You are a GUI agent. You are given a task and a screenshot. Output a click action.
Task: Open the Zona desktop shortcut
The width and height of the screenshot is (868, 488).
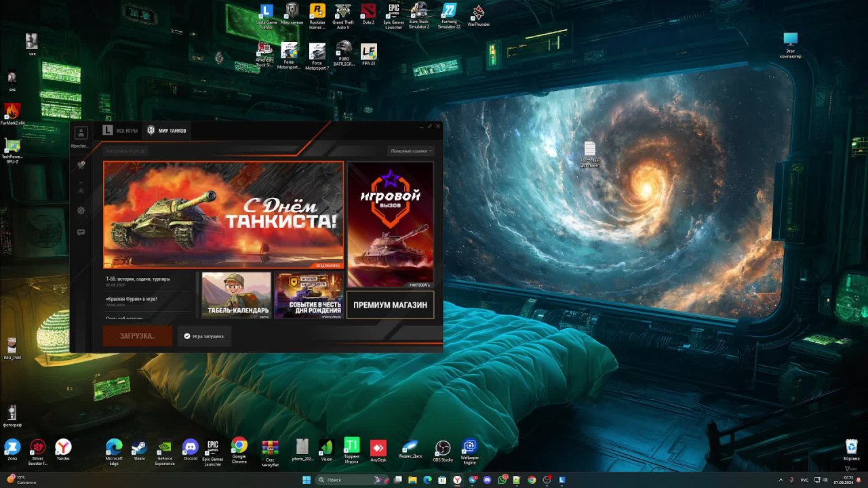click(x=12, y=449)
